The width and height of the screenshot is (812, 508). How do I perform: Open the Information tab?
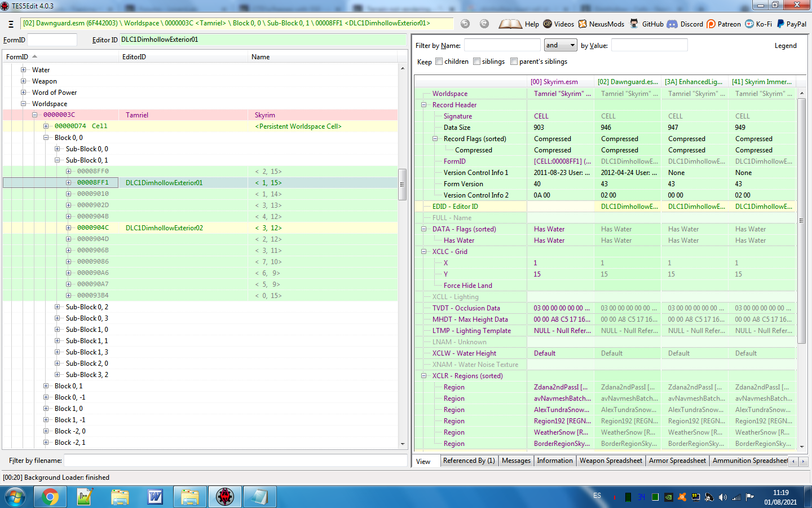[555, 461]
